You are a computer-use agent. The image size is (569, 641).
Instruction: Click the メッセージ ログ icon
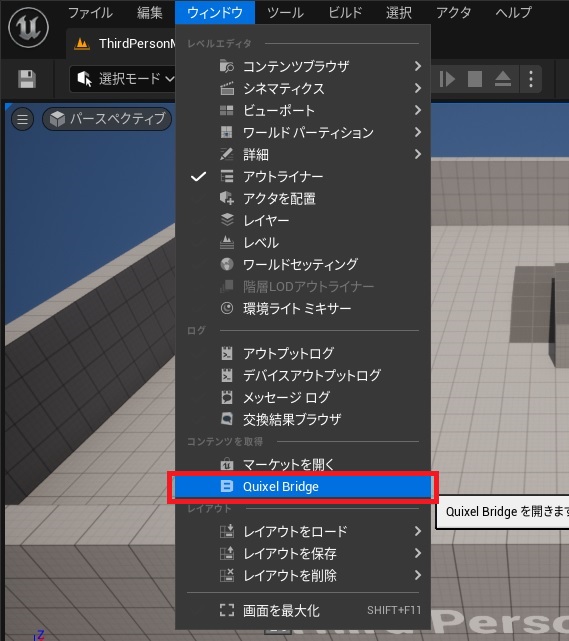(x=226, y=397)
